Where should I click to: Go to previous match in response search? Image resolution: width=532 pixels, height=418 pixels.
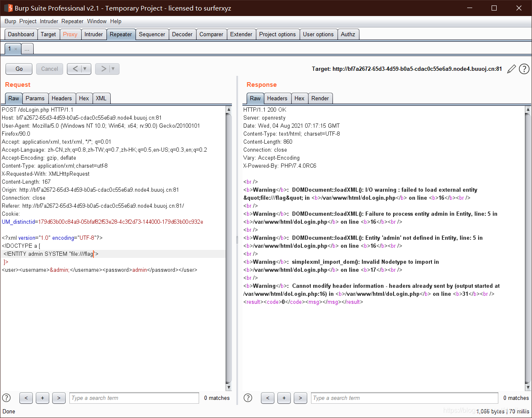268,398
